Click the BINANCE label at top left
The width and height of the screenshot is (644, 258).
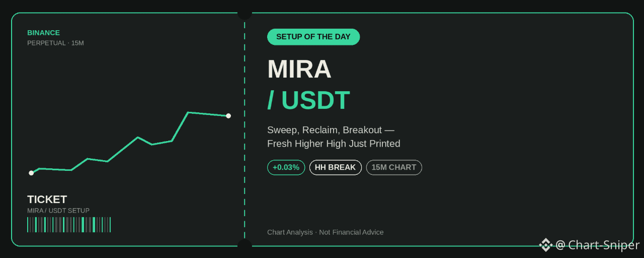43,33
